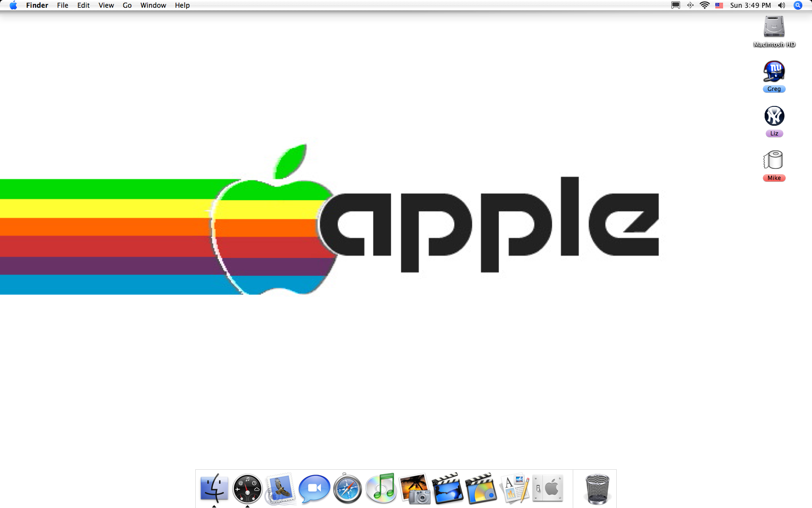Launch Dashboard from the Dock
812x508 pixels.
point(247,489)
